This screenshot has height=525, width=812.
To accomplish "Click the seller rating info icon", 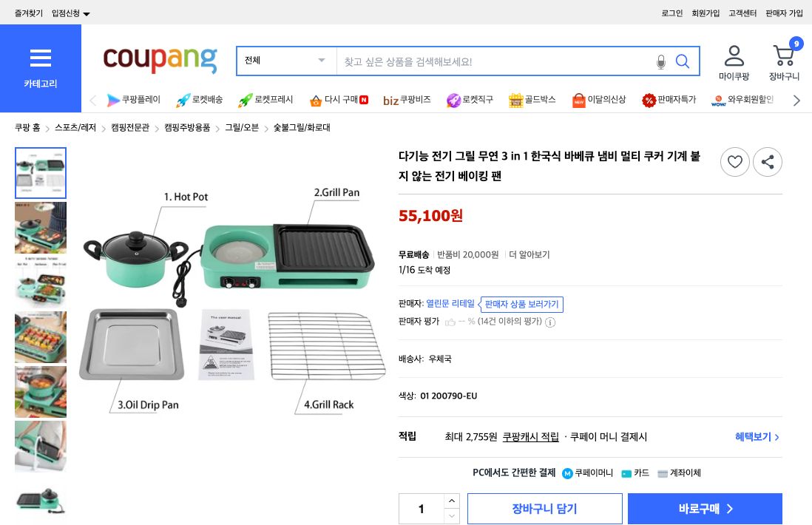I will click(x=549, y=322).
